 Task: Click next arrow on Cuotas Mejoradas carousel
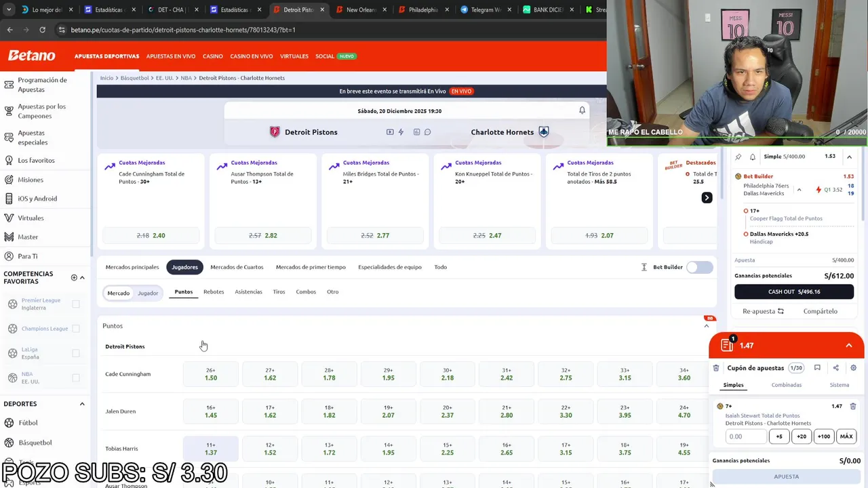(707, 198)
